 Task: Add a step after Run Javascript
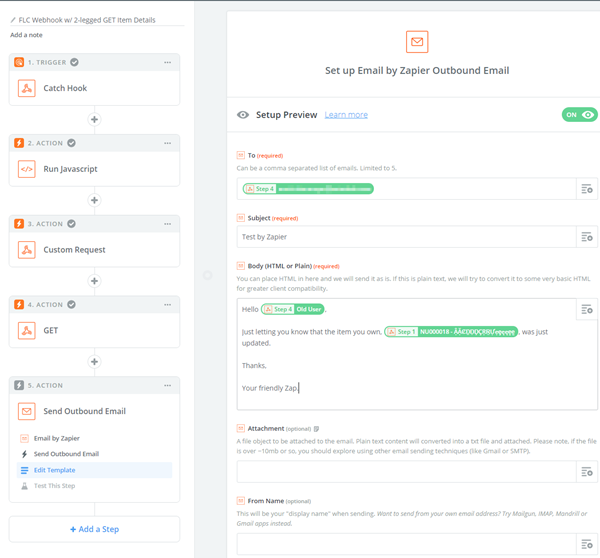click(x=95, y=200)
